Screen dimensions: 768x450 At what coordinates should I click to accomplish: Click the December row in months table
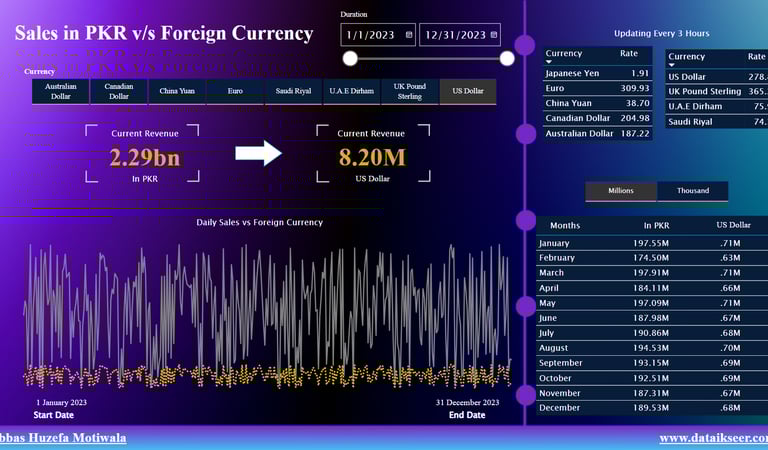pyautogui.click(x=652, y=408)
